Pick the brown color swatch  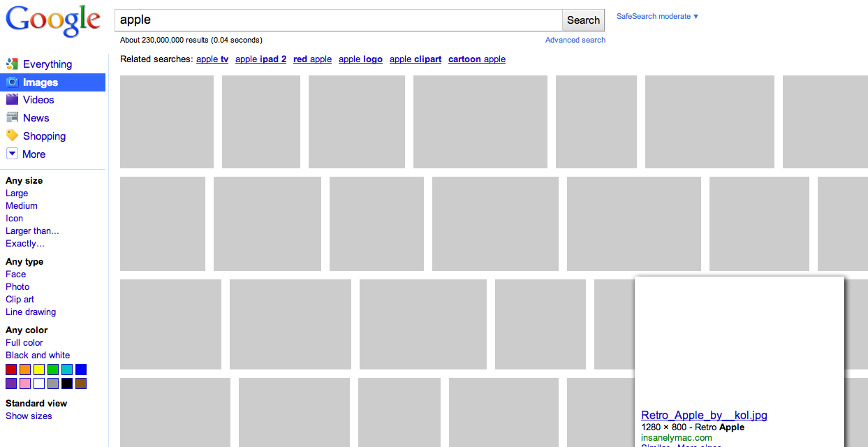click(81, 383)
